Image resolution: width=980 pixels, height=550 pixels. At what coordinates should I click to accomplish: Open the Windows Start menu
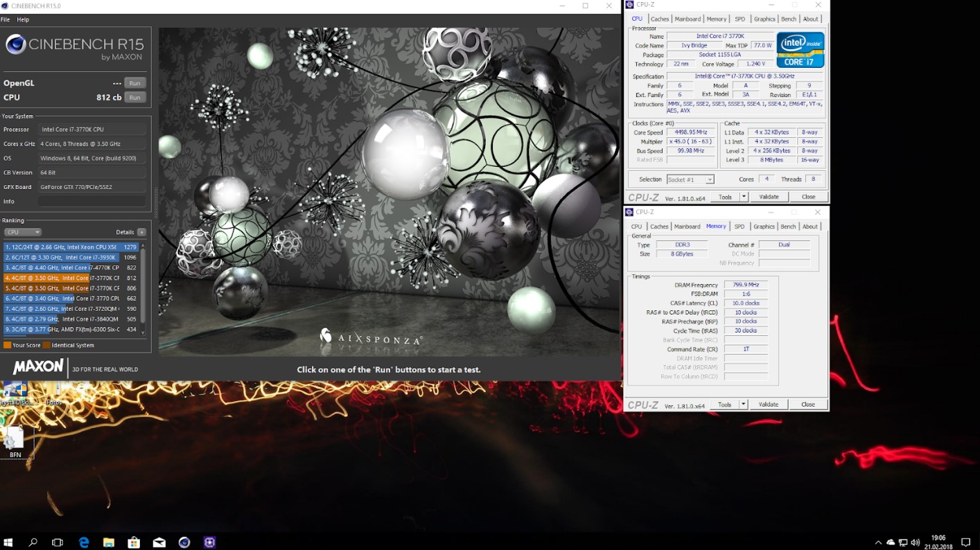8,542
